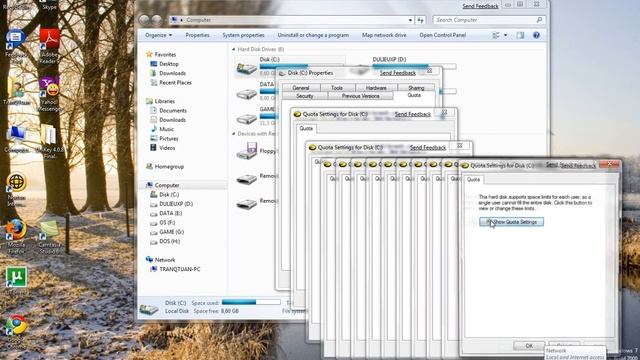Select Floppy drive icon
This screenshot has width=640, height=360.
(247, 151)
